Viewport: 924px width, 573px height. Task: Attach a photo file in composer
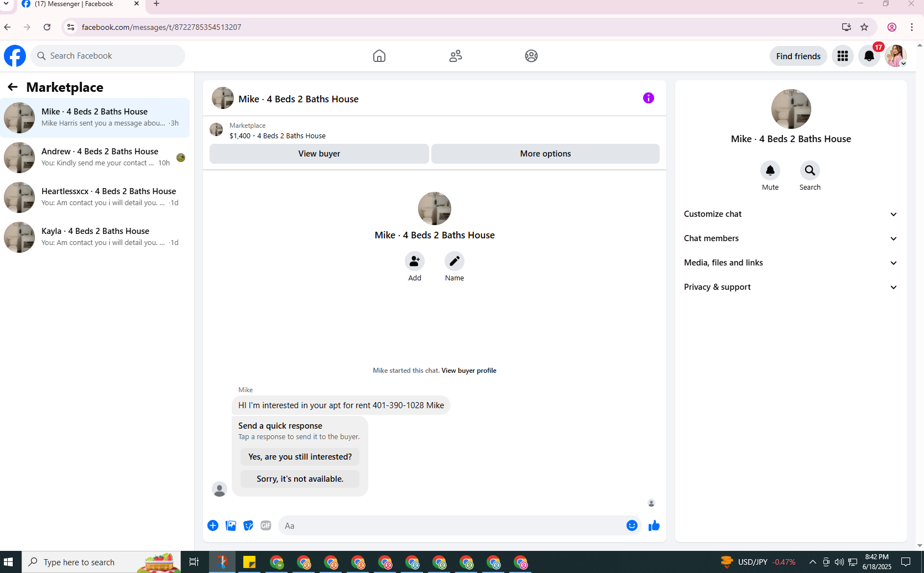click(231, 525)
